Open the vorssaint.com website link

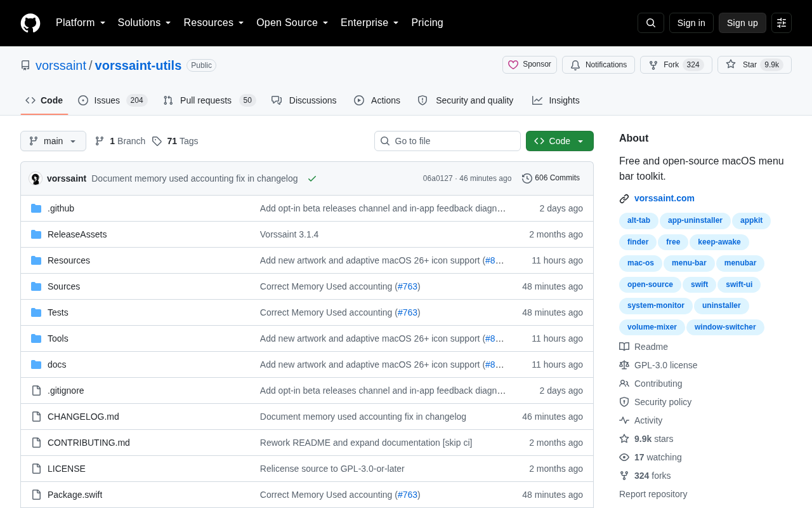(x=664, y=198)
